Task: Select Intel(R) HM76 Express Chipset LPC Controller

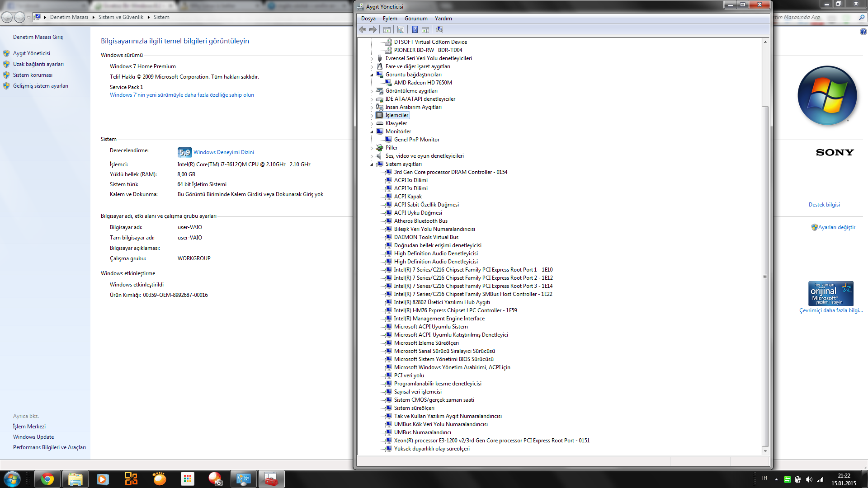Action: pyautogui.click(x=455, y=310)
